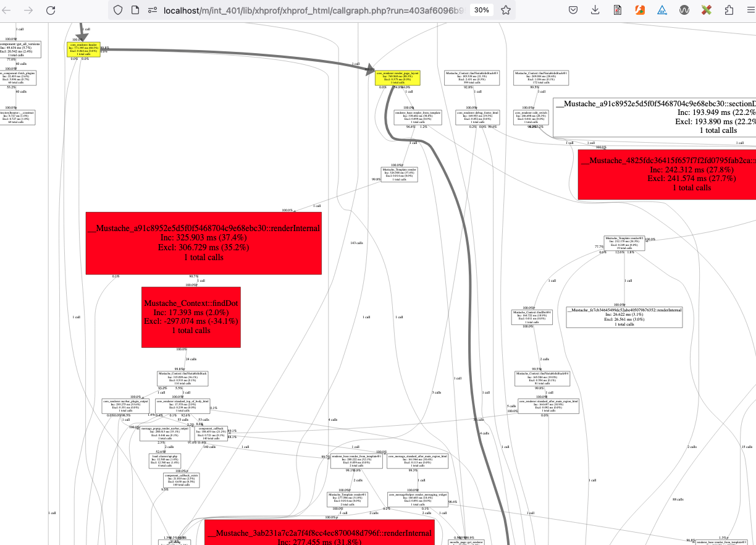Click the component_callback node with 140 calls
756x545 pixels.
[210, 433]
